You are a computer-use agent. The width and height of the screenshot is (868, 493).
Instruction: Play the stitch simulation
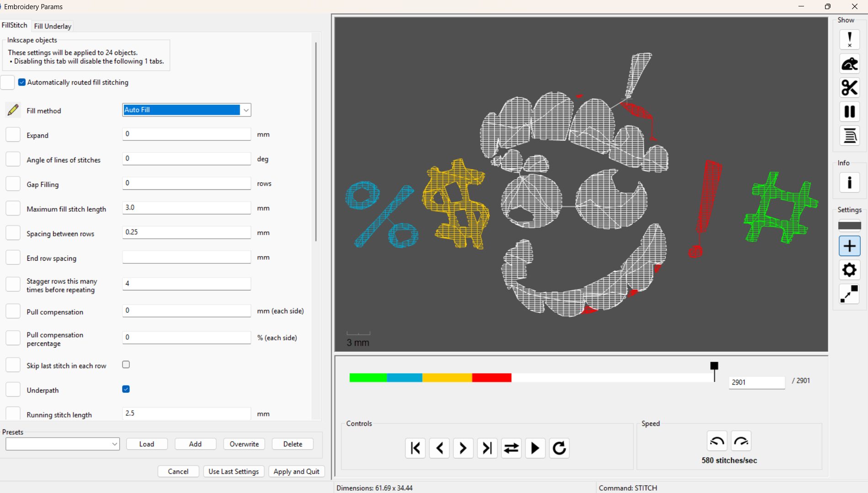[535, 448]
